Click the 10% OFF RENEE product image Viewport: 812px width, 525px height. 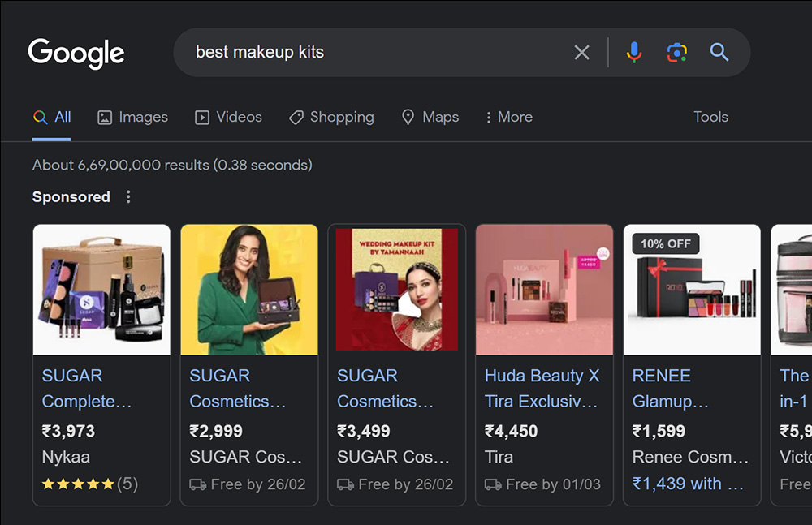tap(692, 288)
